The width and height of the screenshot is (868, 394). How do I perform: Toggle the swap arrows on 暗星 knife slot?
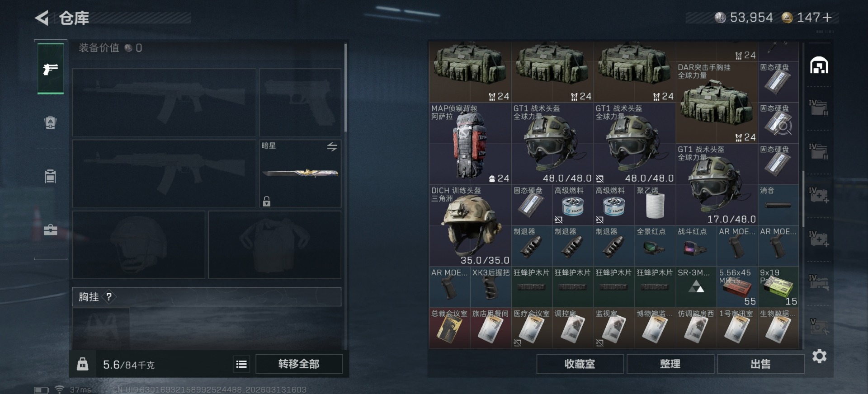click(x=332, y=147)
